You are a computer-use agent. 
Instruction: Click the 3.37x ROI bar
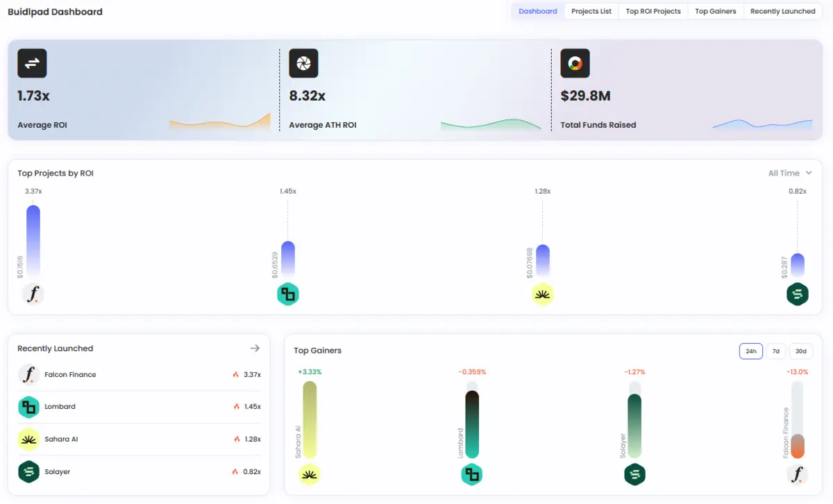33,240
